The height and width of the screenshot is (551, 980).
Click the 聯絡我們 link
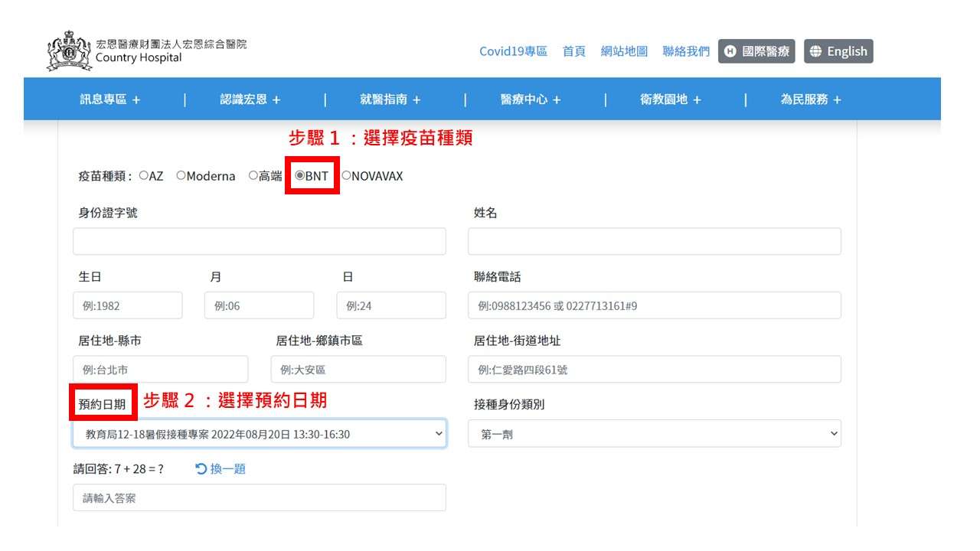point(686,51)
